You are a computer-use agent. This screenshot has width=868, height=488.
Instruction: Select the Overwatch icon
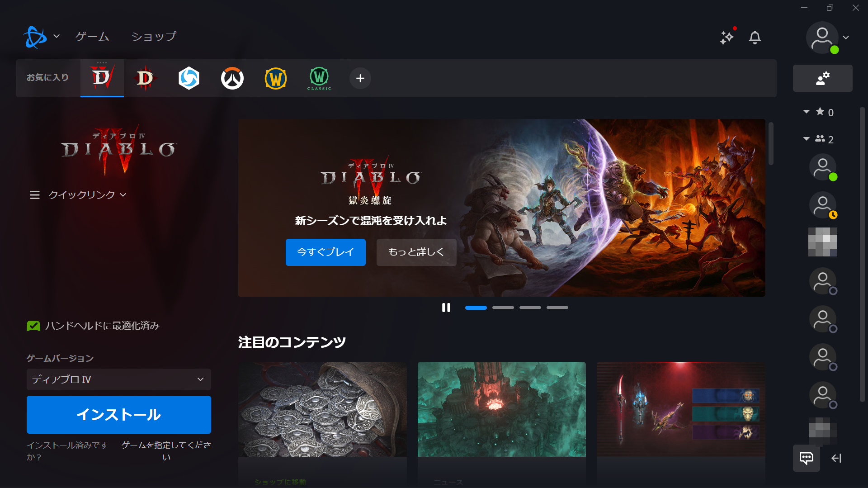click(232, 78)
